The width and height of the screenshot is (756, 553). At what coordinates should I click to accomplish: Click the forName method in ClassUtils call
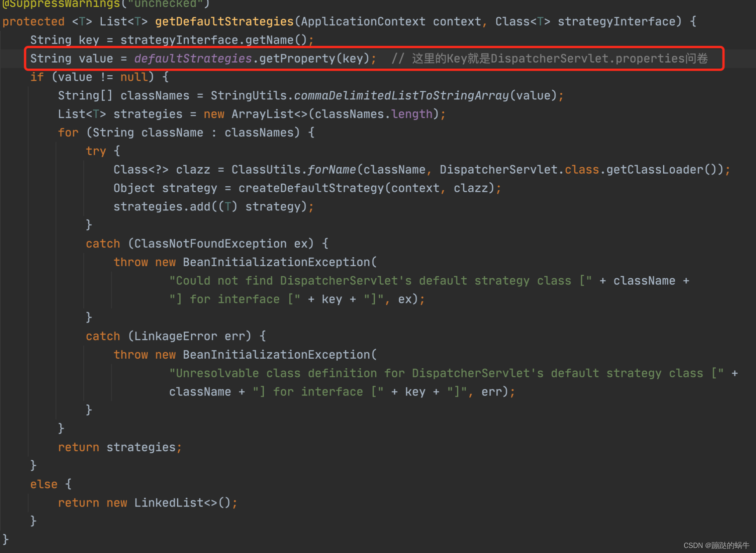[332, 170]
